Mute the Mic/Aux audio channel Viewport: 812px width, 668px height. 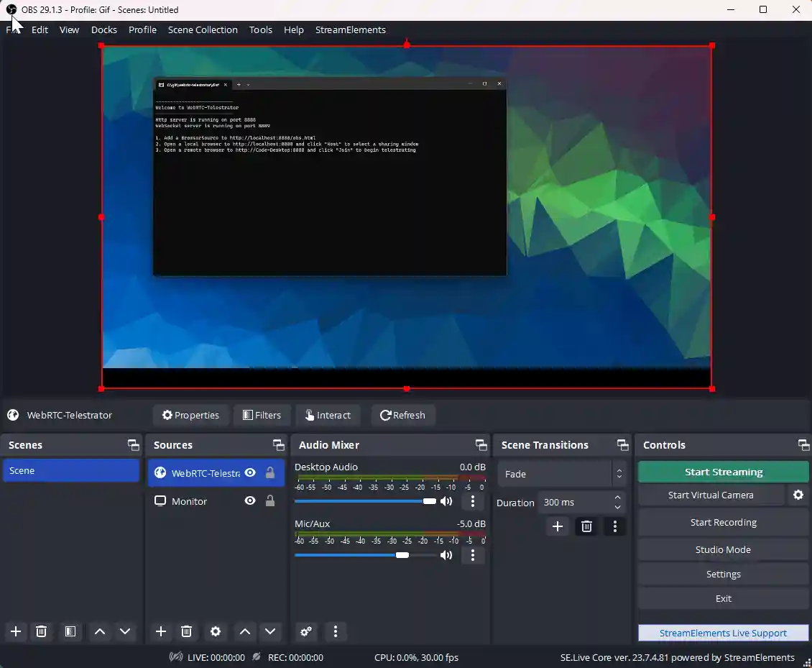[x=447, y=555]
